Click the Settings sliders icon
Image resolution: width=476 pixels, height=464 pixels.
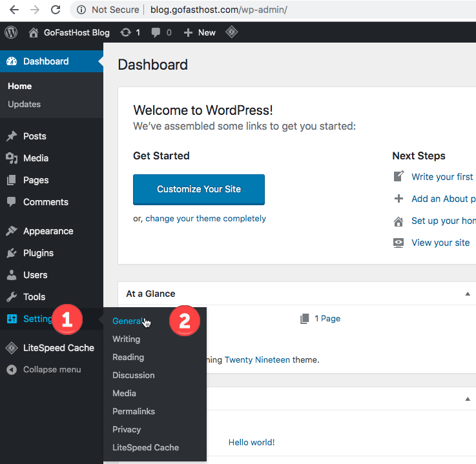pyautogui.click(x=12, y=319)
